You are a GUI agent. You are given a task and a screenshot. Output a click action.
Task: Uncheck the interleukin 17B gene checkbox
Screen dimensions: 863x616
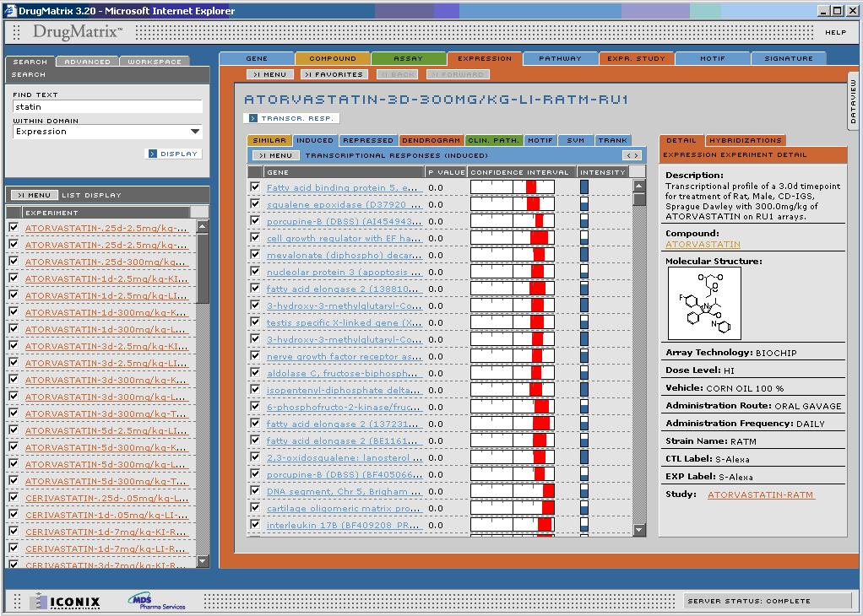click(x=255, y=525)
